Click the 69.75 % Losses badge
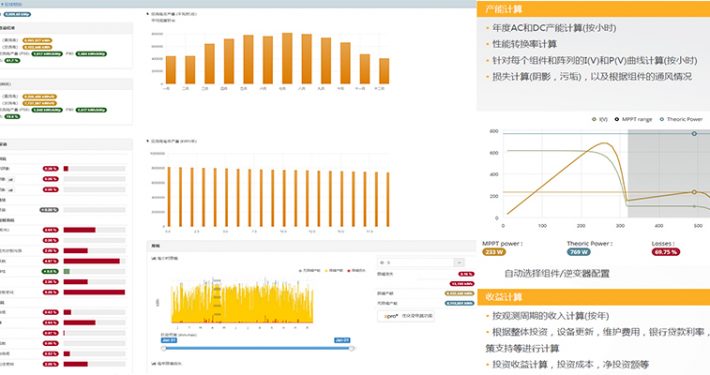 (x=666, y=252)
